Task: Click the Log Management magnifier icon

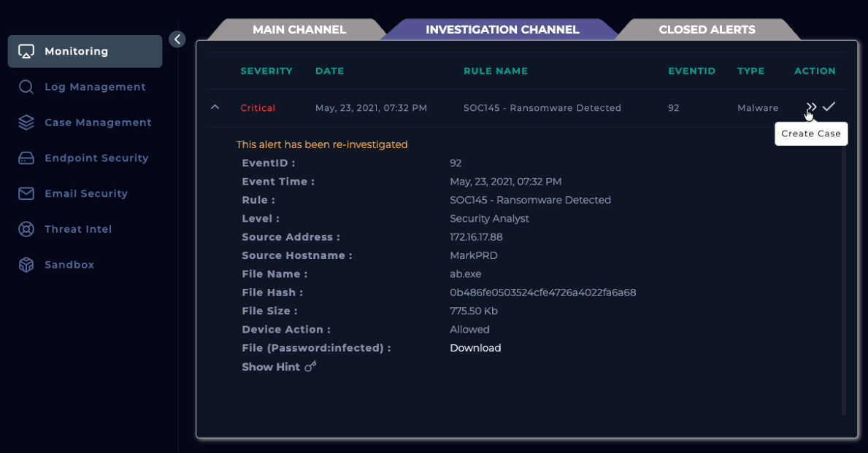Action: (26, 88)
